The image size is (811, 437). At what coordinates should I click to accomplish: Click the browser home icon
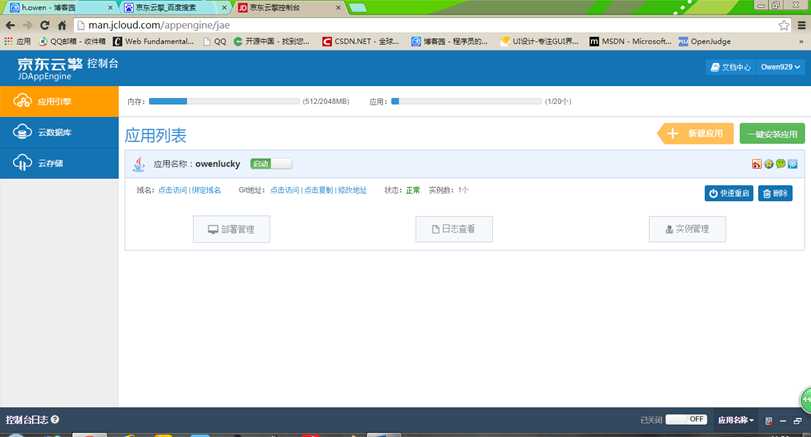point(62,25)
